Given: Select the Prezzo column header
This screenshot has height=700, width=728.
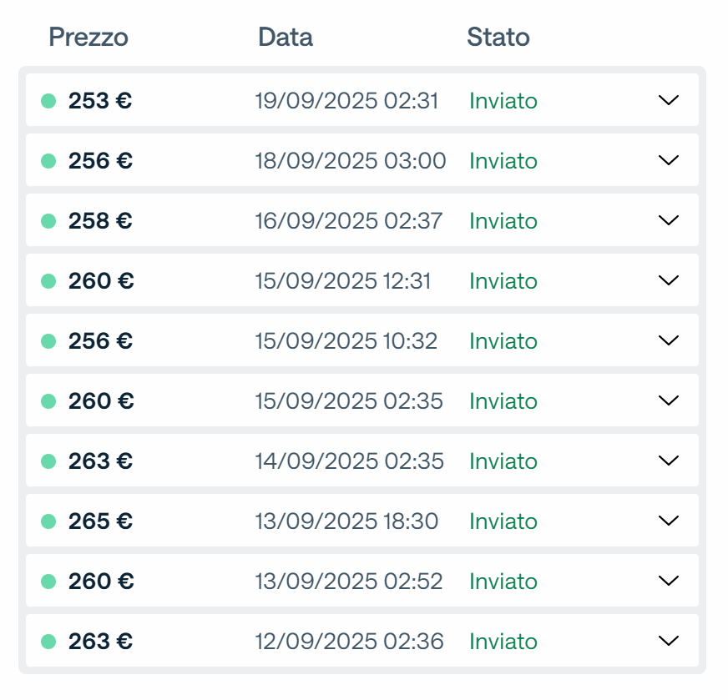Looking at the screenshot, I should (88, 37).
